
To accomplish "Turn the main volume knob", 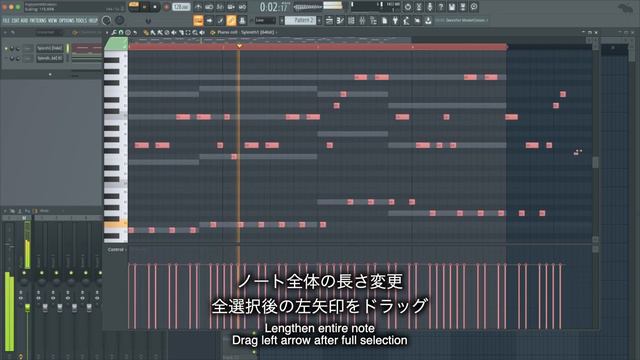I will pyautogui.click(x=106, y=20).
